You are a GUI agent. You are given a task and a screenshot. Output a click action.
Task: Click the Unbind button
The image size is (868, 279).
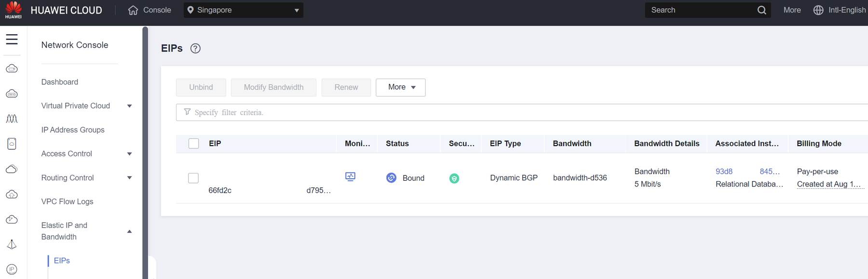pyautogui.click(x=201, y=87)
